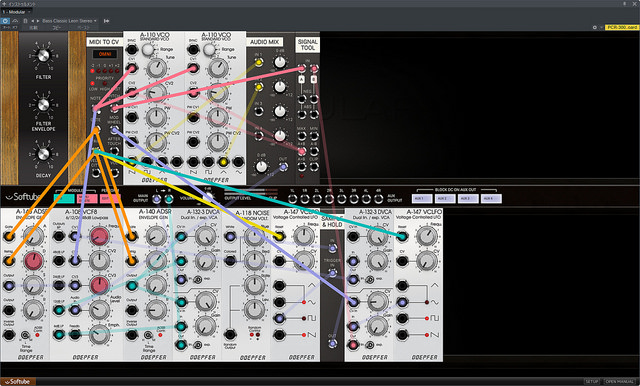Click the PCR-300 yellow control link label
The image size is (640, 386).
[x=621, y=27]
